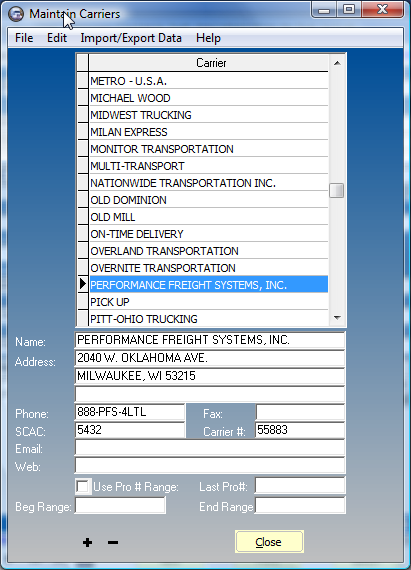411x570 pixels.
Task: Click the row selector beside MILAN EXPRESS
Action: pyautogui.click(x=83, y=132)
